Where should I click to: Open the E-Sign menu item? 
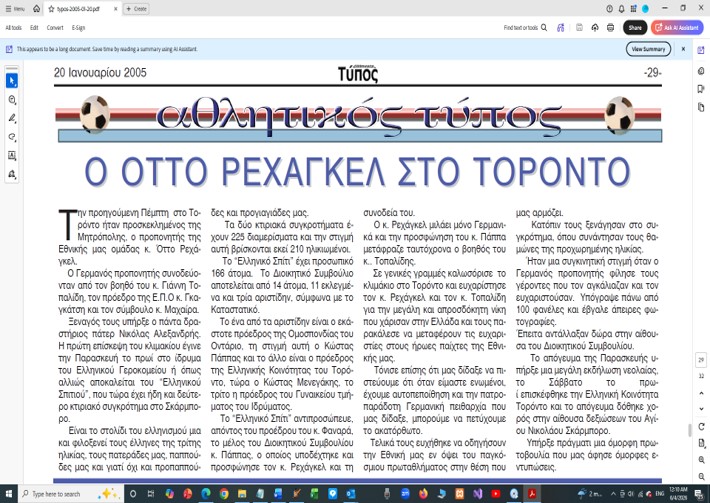[78, 28]
